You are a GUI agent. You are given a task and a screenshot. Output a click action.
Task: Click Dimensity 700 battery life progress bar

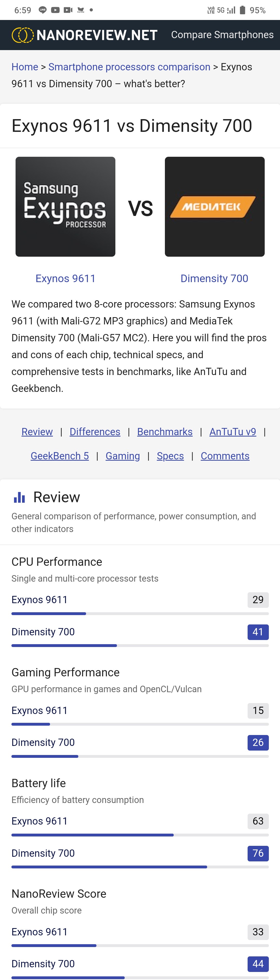140,867
